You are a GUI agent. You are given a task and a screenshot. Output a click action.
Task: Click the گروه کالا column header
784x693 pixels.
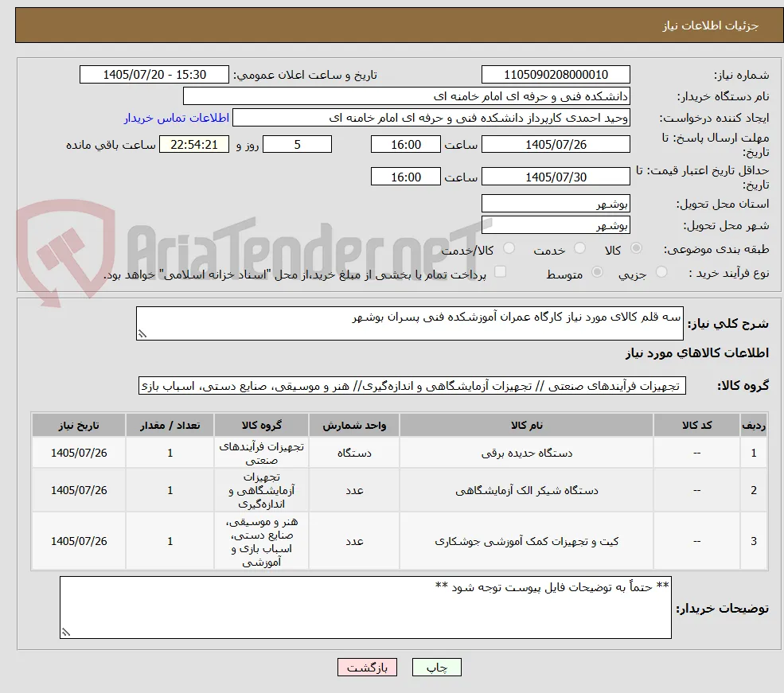point(262,425)
